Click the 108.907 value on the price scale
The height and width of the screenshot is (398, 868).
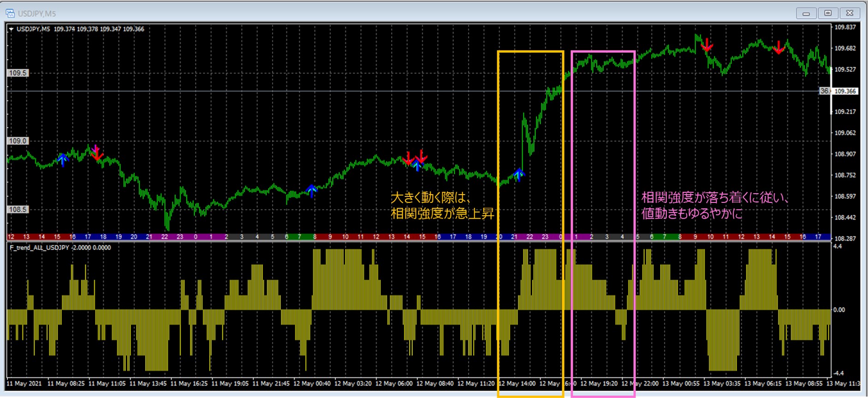845,154
